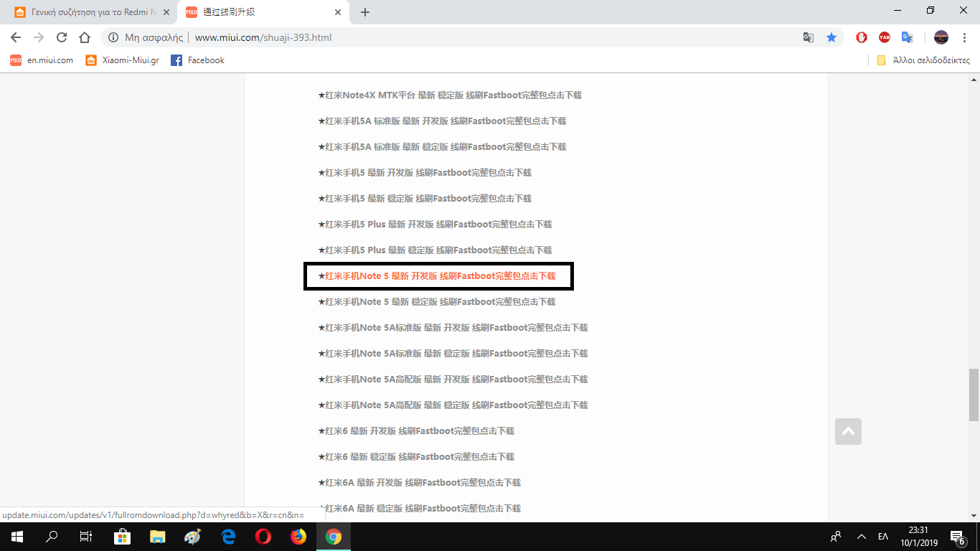Close the Redmi Greek discussion tab
The width and height of the screenshot is (980, 551).
coord(166,12)
